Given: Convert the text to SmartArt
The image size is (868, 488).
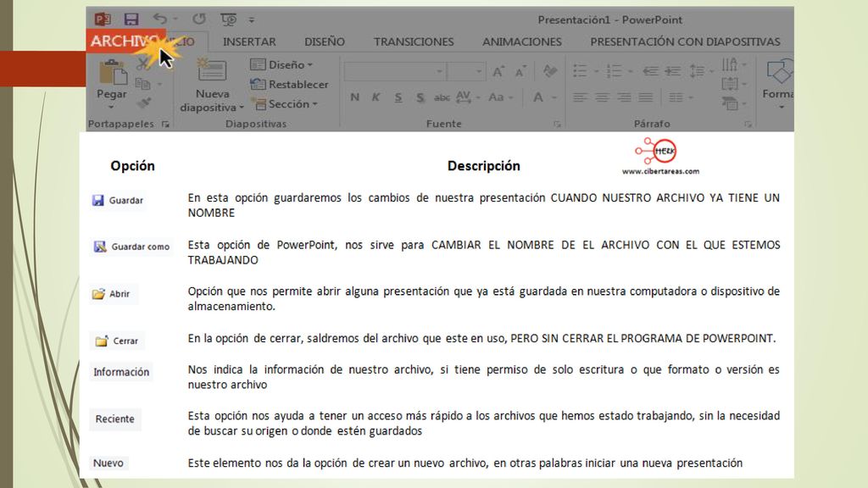Looking at the screenshot, I should [730, 103].
